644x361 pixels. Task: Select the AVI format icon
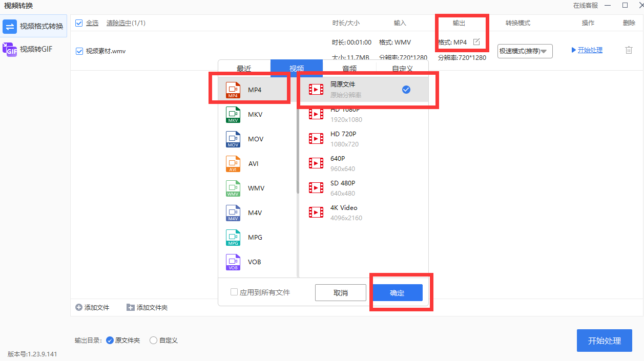(233, 163)
